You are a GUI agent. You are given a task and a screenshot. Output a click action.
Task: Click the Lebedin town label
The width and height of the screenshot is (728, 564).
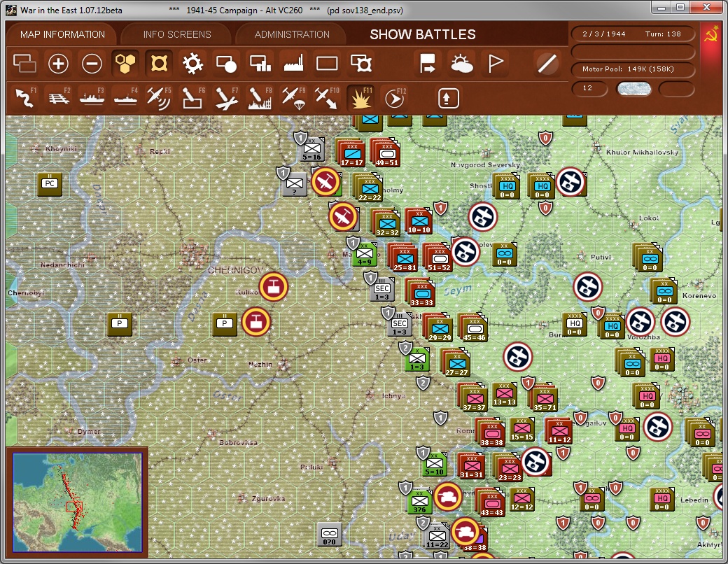(x=694, y=500)
